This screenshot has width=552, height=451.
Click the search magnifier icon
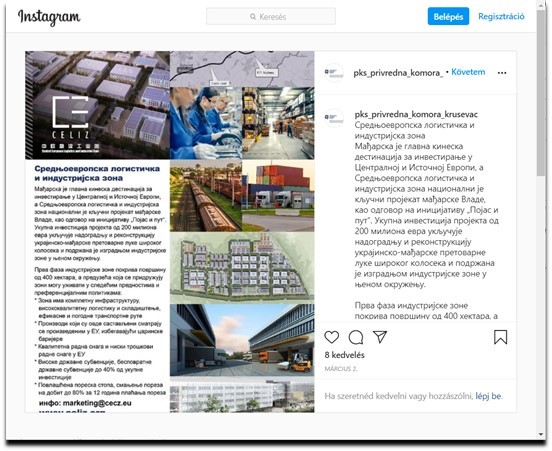click(253, 17)
